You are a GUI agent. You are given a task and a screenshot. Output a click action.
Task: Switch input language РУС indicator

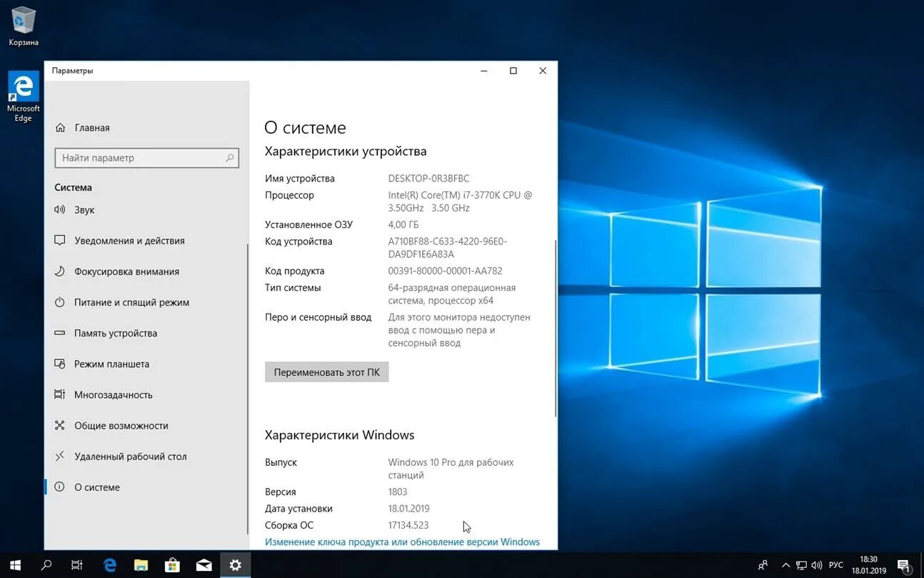835,565
